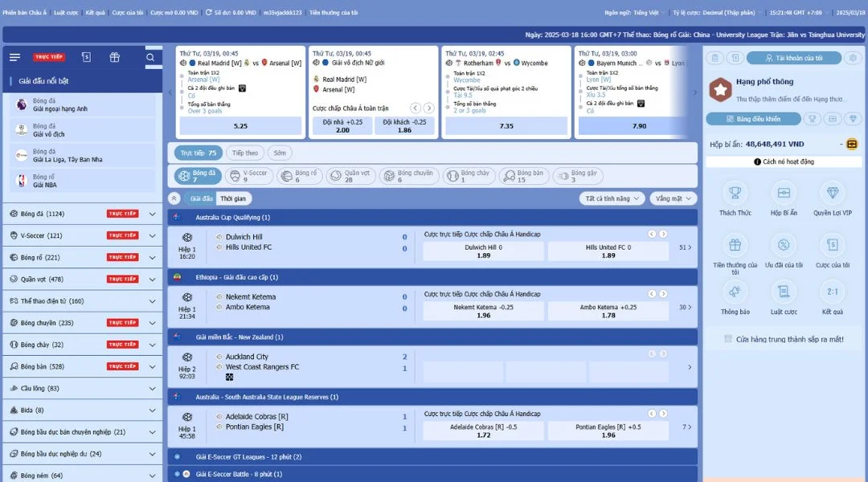868x482 pixels.
Task: Select the Bóng gậy sport filter
Action: (x=577, y=176)
